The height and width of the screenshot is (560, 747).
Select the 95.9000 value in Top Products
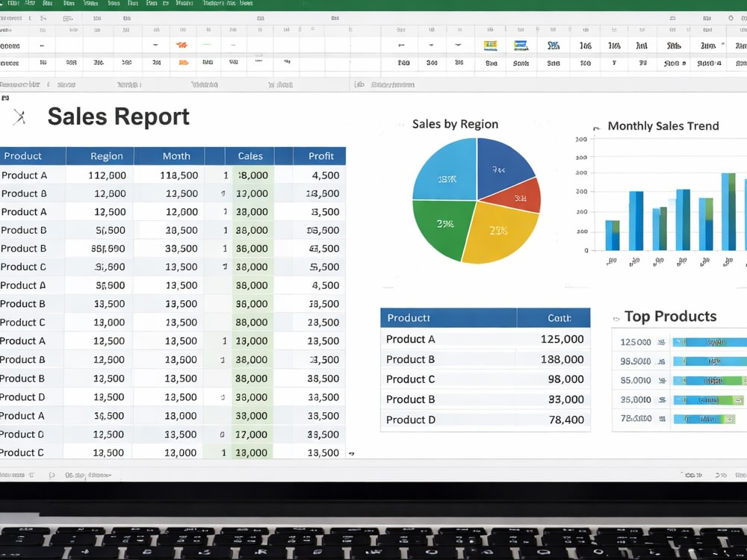click(x=636, y=361)
